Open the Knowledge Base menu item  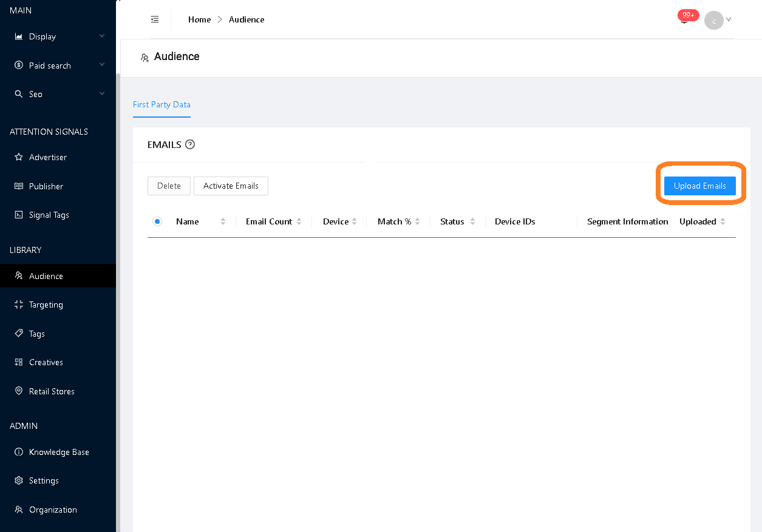coord(58,452)
